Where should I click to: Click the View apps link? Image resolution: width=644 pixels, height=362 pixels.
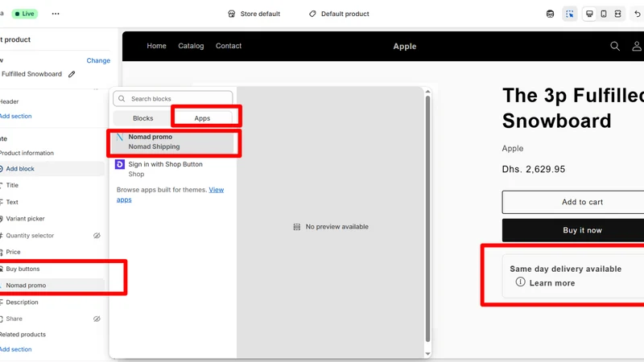(170, 195)
